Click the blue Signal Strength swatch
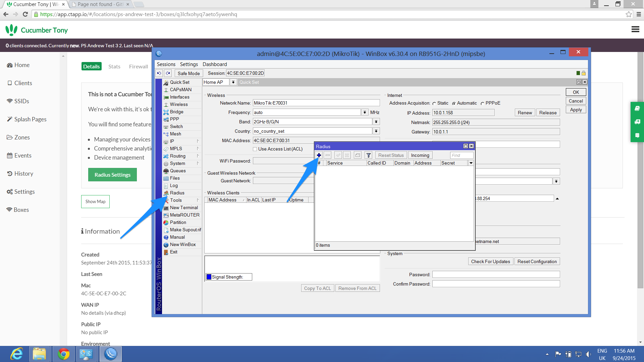The width and height of the screenshot is (644, 362). (x=209, y=277)
